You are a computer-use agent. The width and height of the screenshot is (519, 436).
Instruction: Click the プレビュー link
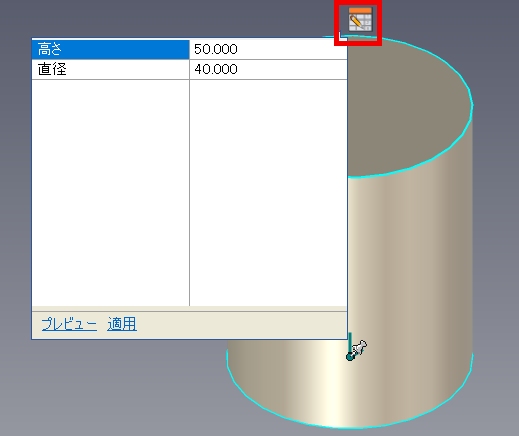tap(69, 324)
